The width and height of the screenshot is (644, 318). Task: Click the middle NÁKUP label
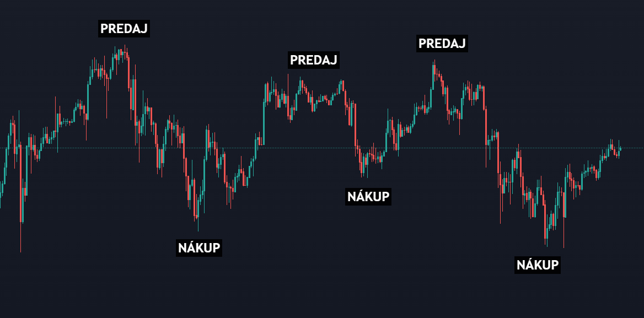[x=368, y=196]
